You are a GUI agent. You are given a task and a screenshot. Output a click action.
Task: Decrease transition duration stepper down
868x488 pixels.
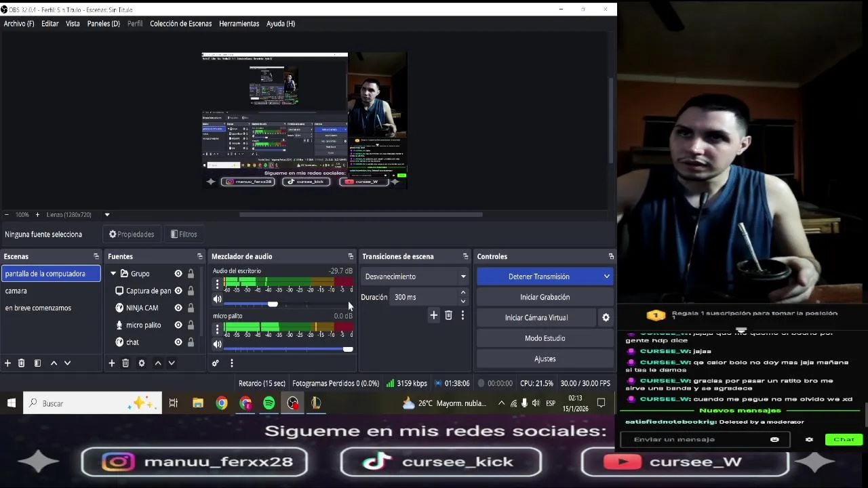[x=463, y=301]
